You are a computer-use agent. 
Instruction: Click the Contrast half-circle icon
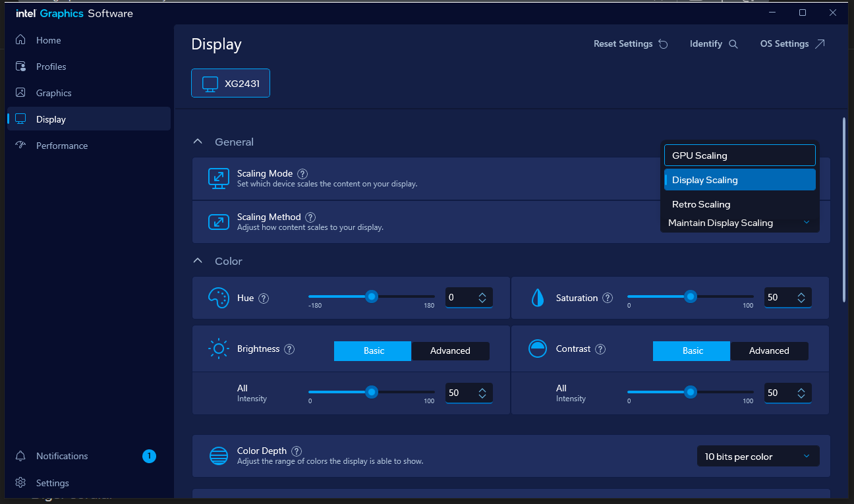538,349
